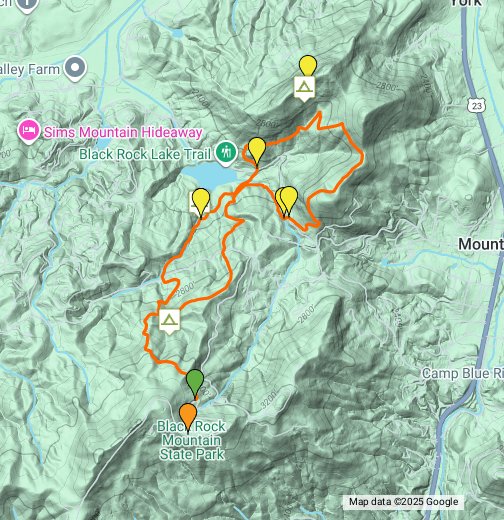Open the campsite tent icon under northern pin
Screen dimensions: 504x520
coord(304,88)
